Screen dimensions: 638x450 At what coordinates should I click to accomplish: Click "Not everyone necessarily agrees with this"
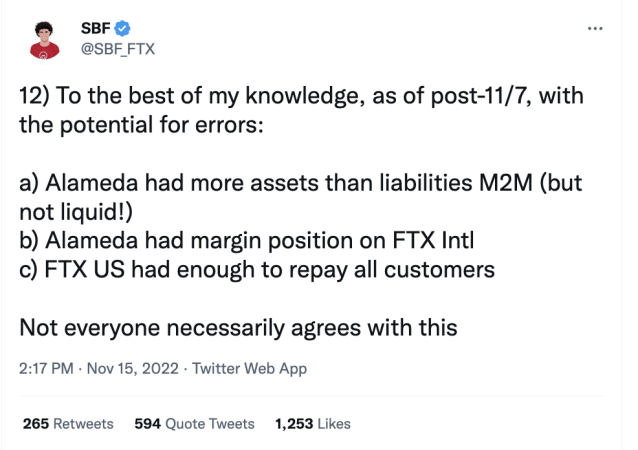click(x=238, y=326)
